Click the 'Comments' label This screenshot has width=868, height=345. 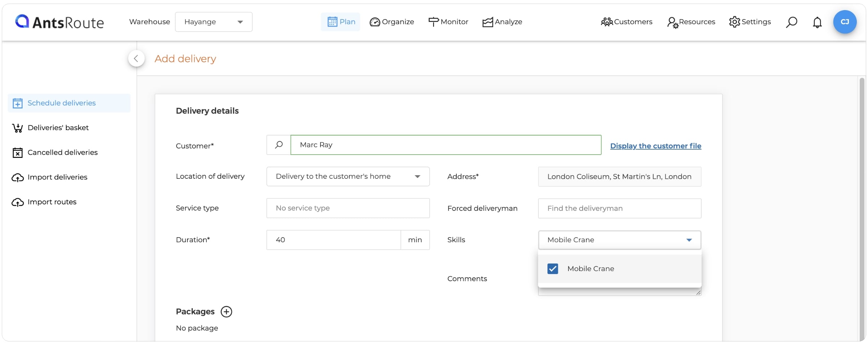pos(467,279)
